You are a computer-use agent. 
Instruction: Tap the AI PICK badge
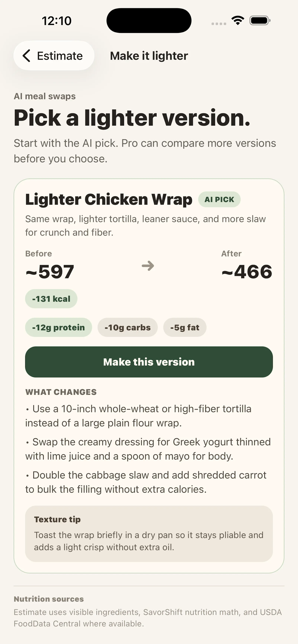tap(219, 199)
